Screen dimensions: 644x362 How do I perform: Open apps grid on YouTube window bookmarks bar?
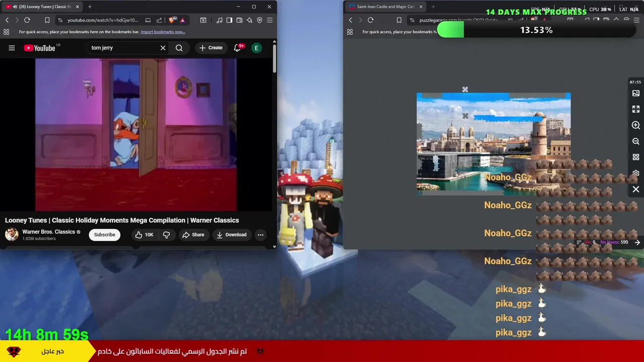[x=6, y=32]
